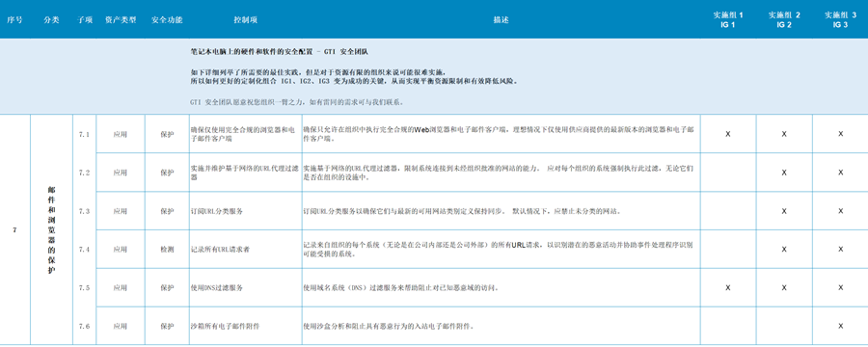Click 应用 asset type in row 7.2
The image size is (868, 347).
pos(121,173)
